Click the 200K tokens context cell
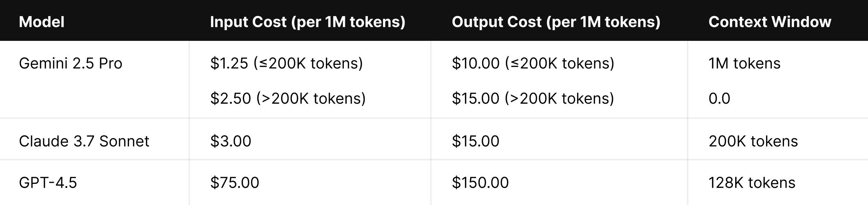 pos(753,141)
